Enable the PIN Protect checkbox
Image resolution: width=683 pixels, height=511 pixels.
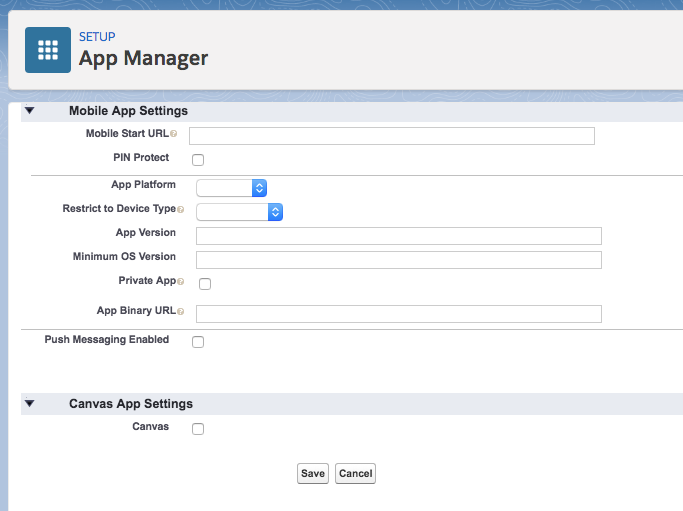[198, 160]
